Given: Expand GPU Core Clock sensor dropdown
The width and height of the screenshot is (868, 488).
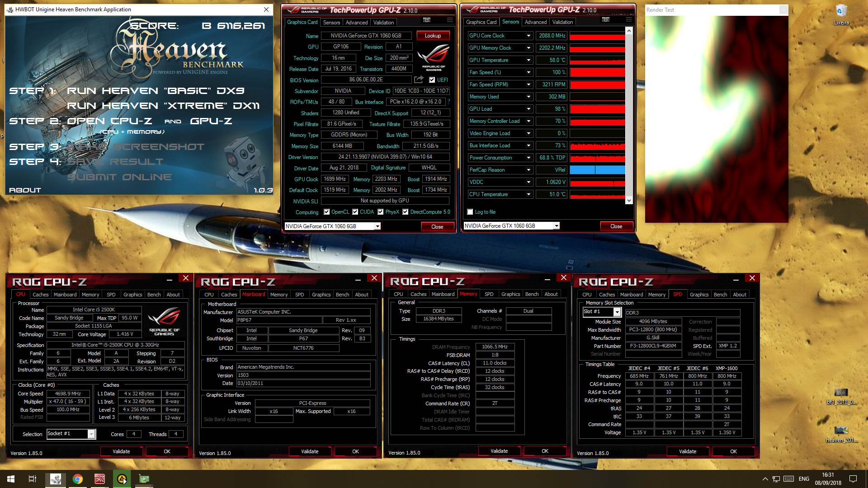Looking at the screenshot, I should click(x=528, y=36).
